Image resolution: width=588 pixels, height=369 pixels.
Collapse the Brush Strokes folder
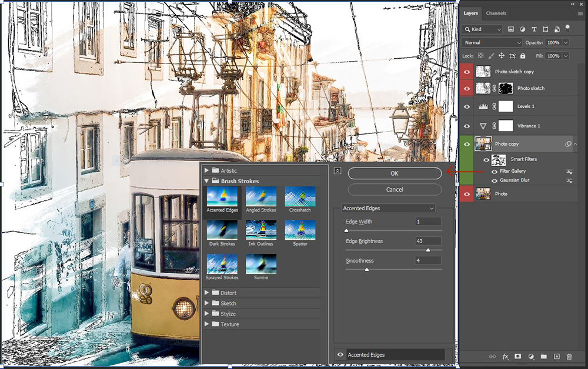click(206, 181)
